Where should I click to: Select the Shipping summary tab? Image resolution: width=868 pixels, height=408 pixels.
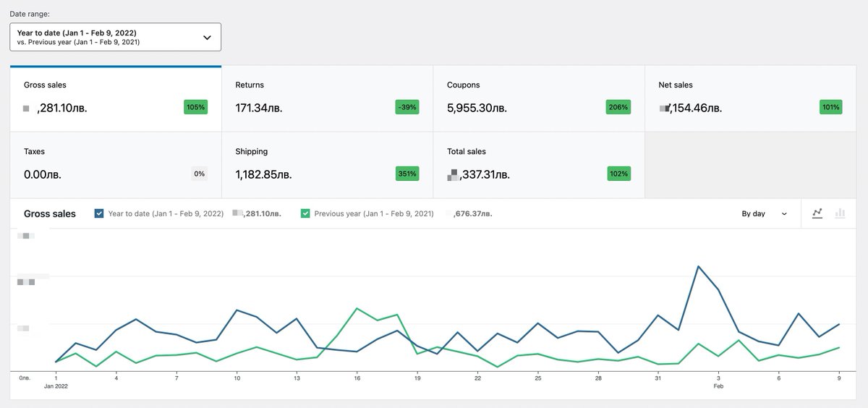pos(327,165)
